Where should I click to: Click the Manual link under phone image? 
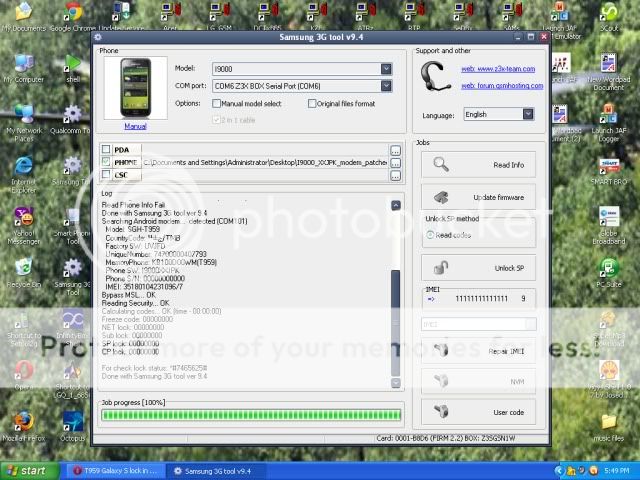point(135,126)
